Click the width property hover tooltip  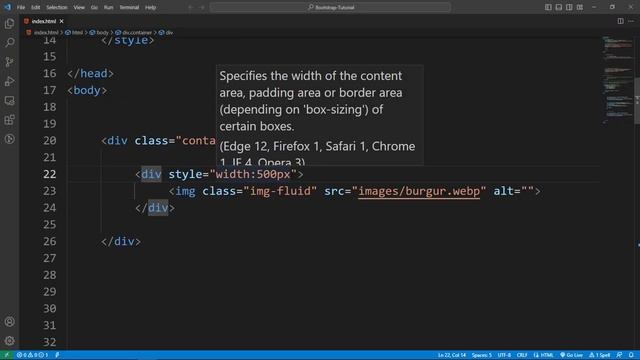pyautogui.click(x=320, y=115)
